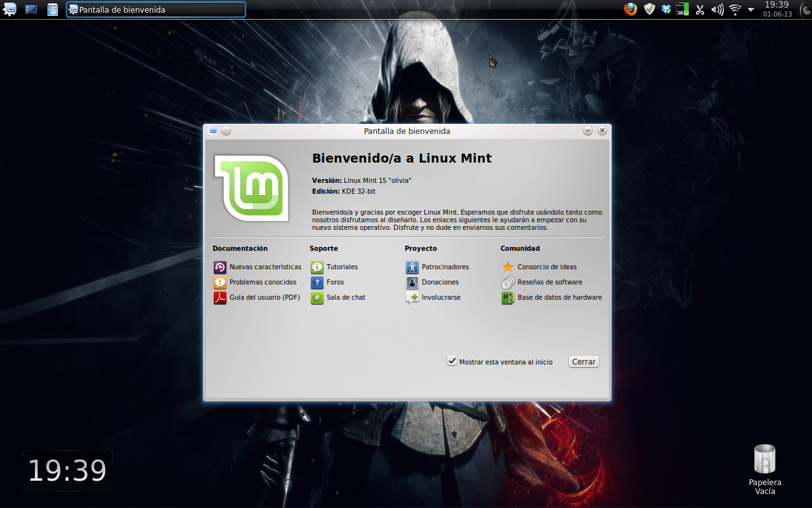Open the welcome window title bar menu
The image size is (812, 508).
[213, 130]
